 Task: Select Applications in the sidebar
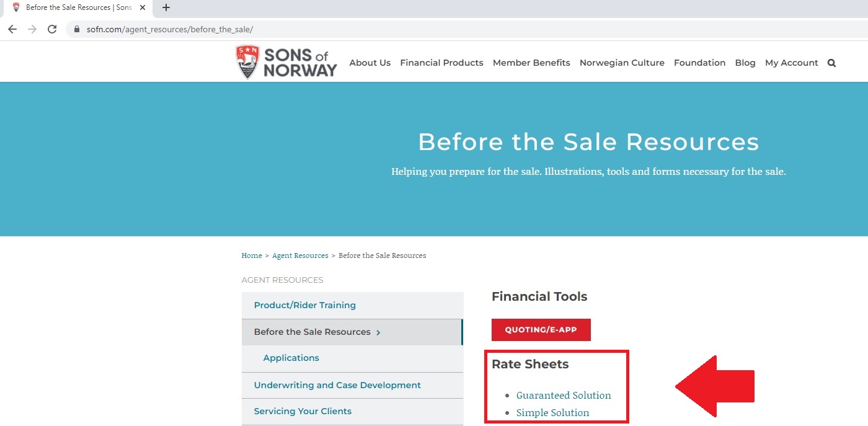click(x=352, y=358)
